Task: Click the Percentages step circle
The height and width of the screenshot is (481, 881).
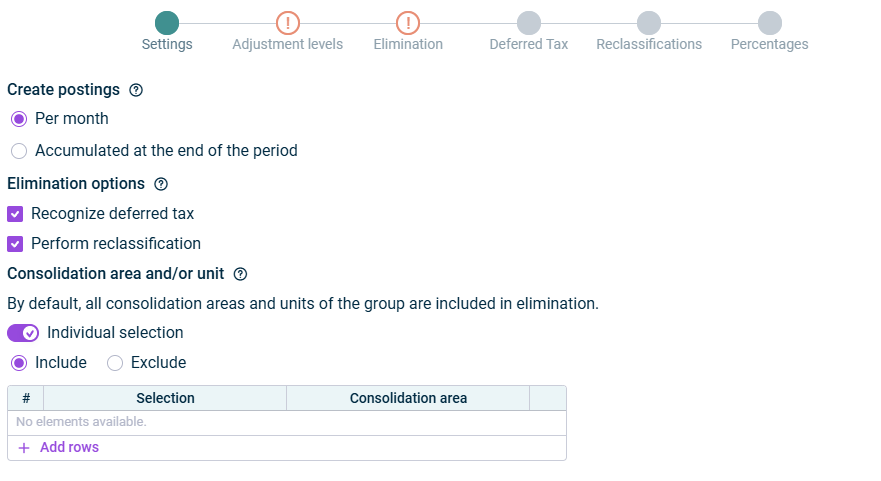Action: [769, 23]
